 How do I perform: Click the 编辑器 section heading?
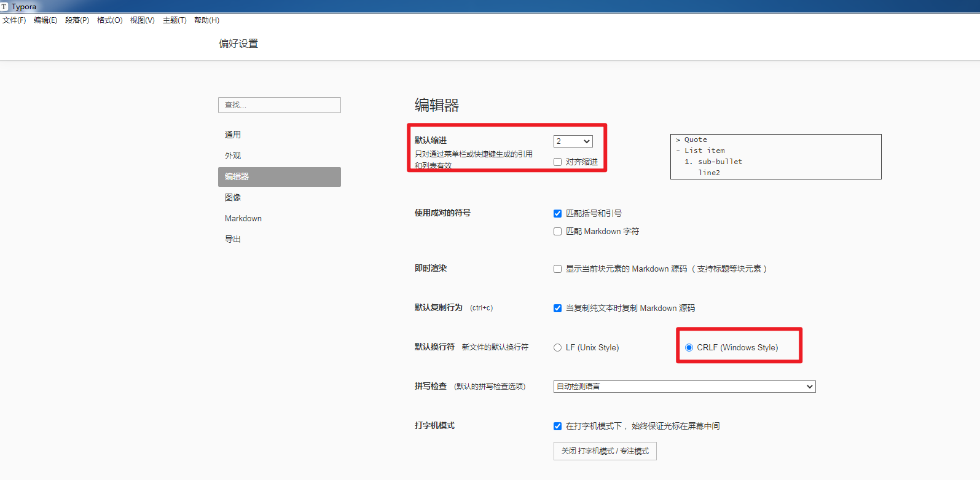point(437,106)
